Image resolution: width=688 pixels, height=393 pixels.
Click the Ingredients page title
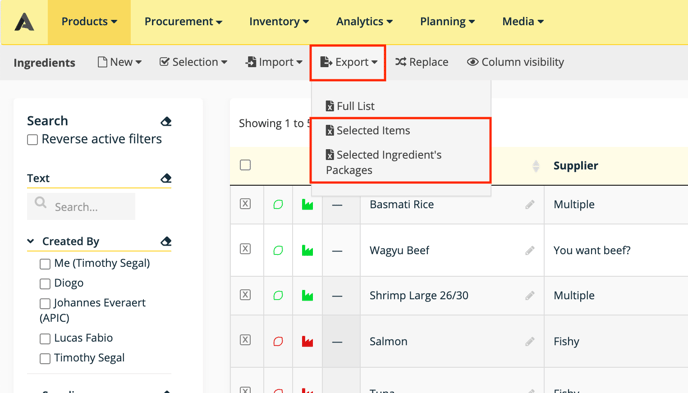coord(44,63)
